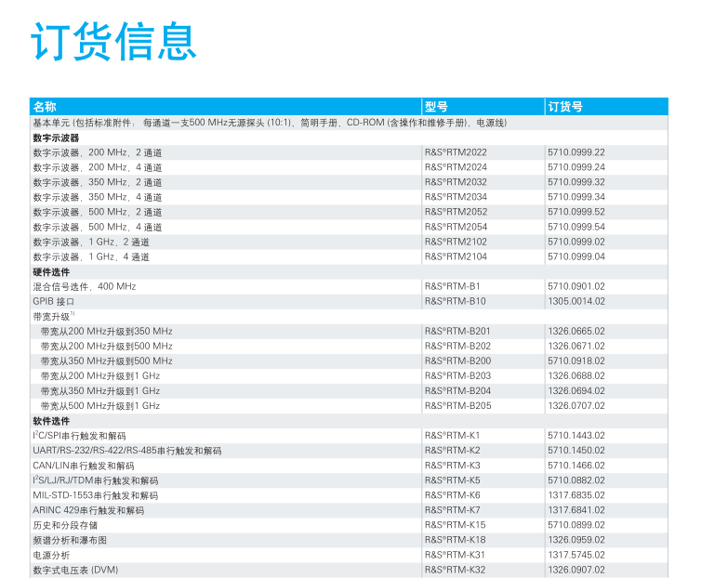
Task: Click model R&S RTM2102
Action: click(x=456, y=242)
